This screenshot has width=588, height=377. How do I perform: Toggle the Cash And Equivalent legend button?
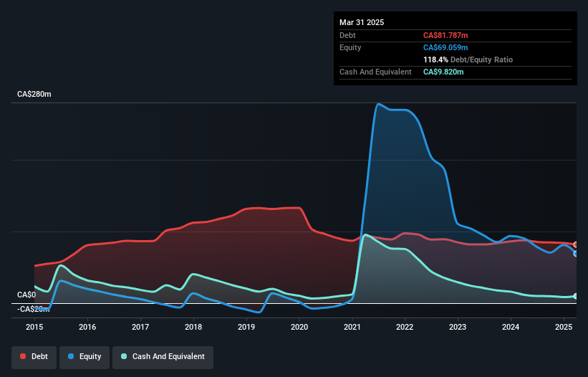point(163,357)
